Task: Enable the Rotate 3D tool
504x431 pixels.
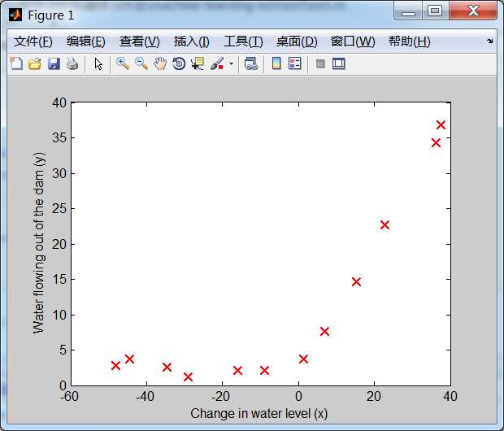Action: pyautogui.click(x=179, y=63)
